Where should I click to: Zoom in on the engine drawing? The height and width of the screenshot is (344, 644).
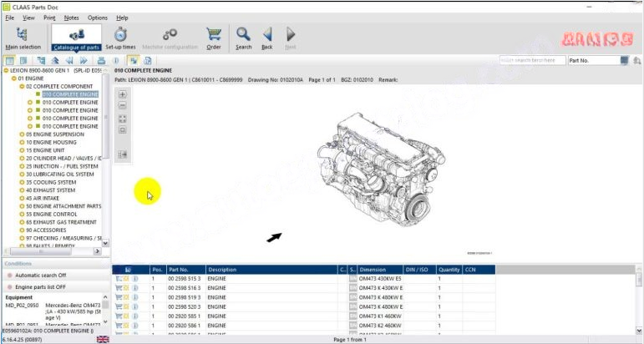[x=123, y=94]
